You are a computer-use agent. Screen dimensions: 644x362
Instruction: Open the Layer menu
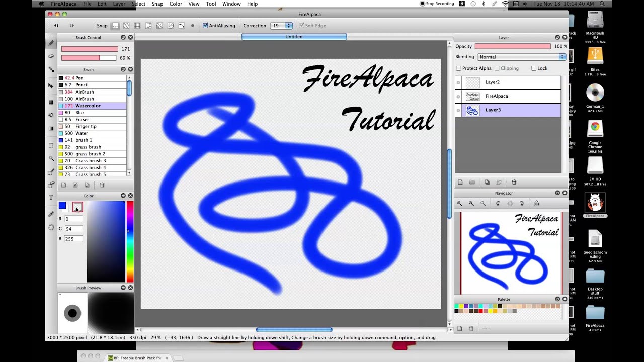point(119,4)
